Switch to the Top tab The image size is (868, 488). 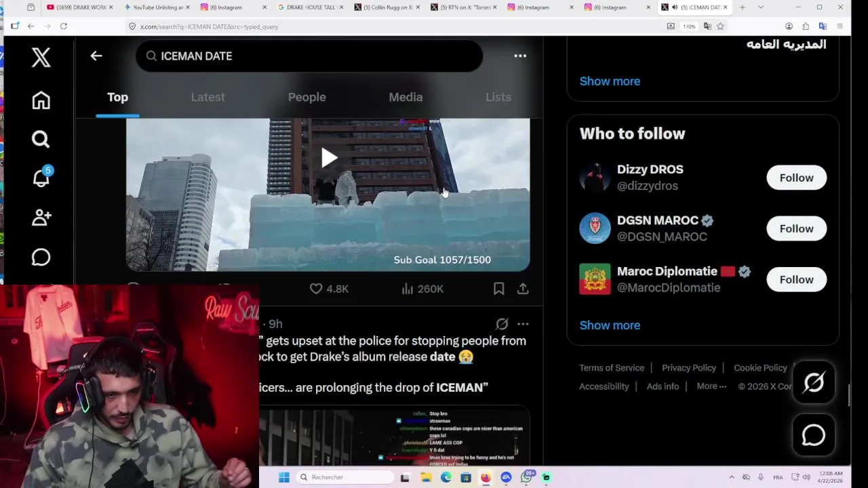click(x=117, y=97)
